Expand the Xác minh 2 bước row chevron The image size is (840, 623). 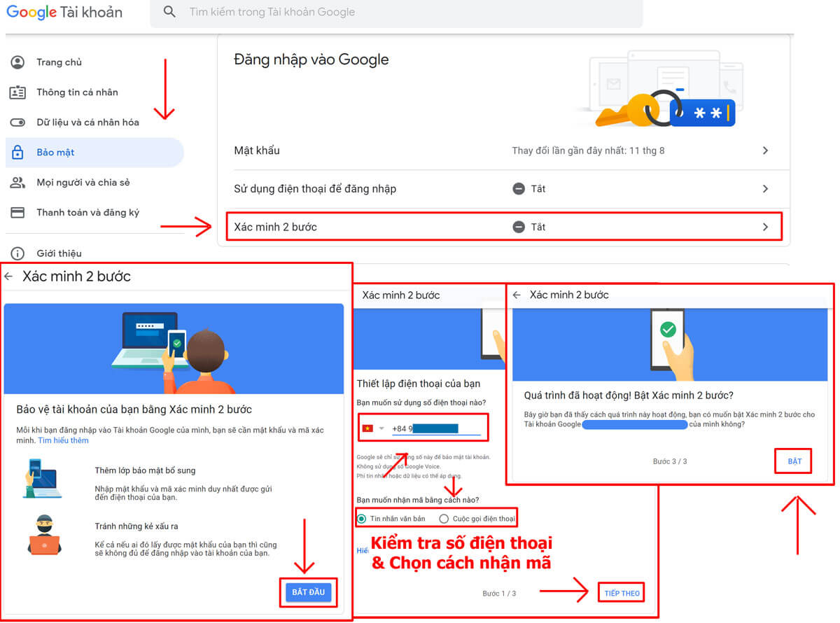[x=765, y=227]
